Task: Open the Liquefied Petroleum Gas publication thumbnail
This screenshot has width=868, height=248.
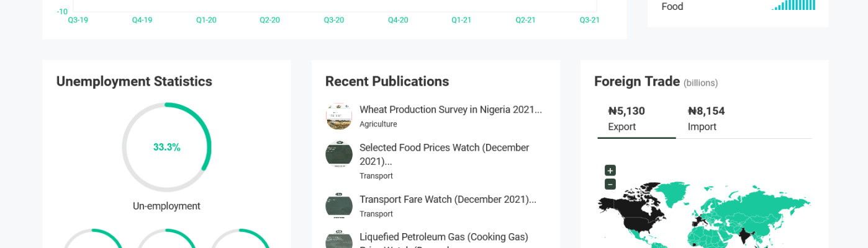Action: tap(339, 241)
